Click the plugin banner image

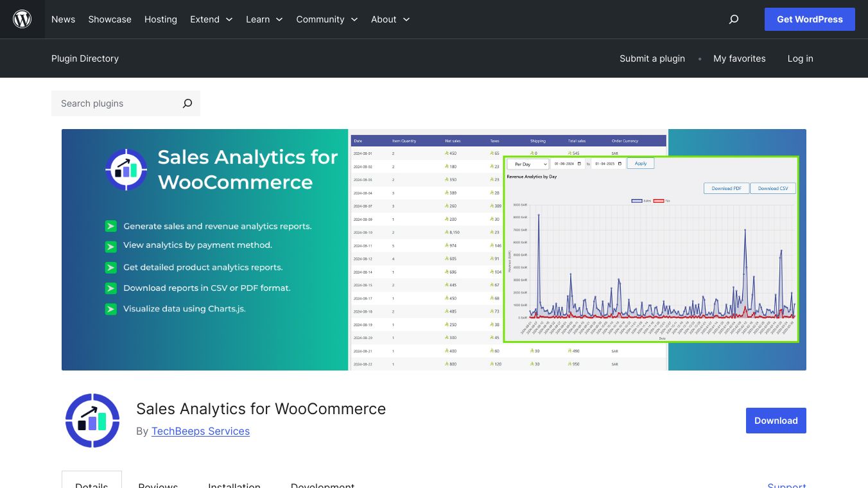coord(434,250)
